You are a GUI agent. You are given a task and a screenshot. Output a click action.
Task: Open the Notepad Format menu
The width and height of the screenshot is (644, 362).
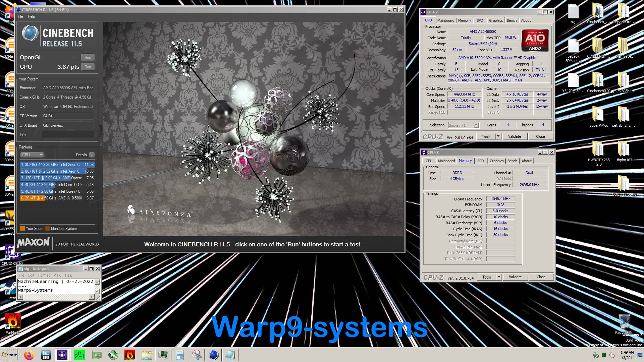(x=44, y=275)
